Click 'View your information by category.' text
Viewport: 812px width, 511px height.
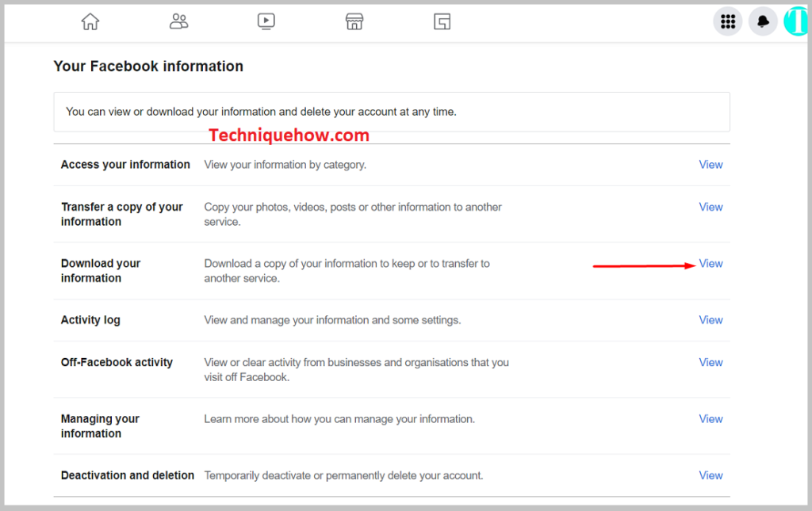click(285, 165)
